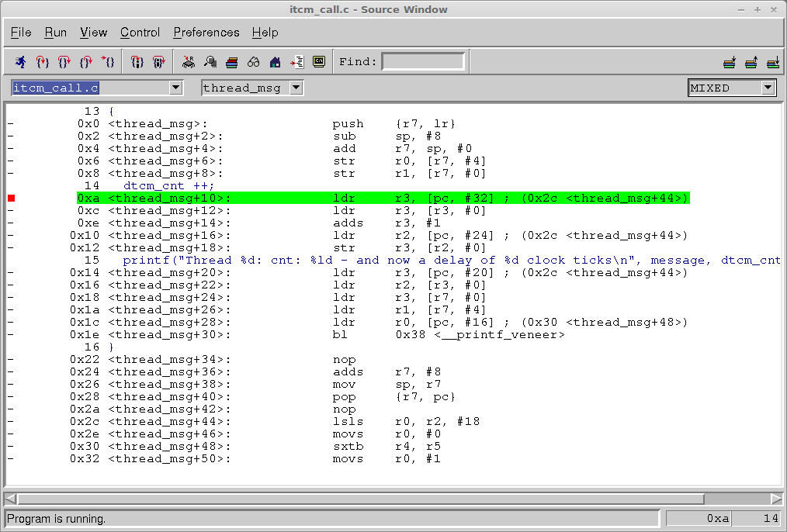Toggle breakpoint marker at 0xc thread_msg+12

(x=11, y=211)
